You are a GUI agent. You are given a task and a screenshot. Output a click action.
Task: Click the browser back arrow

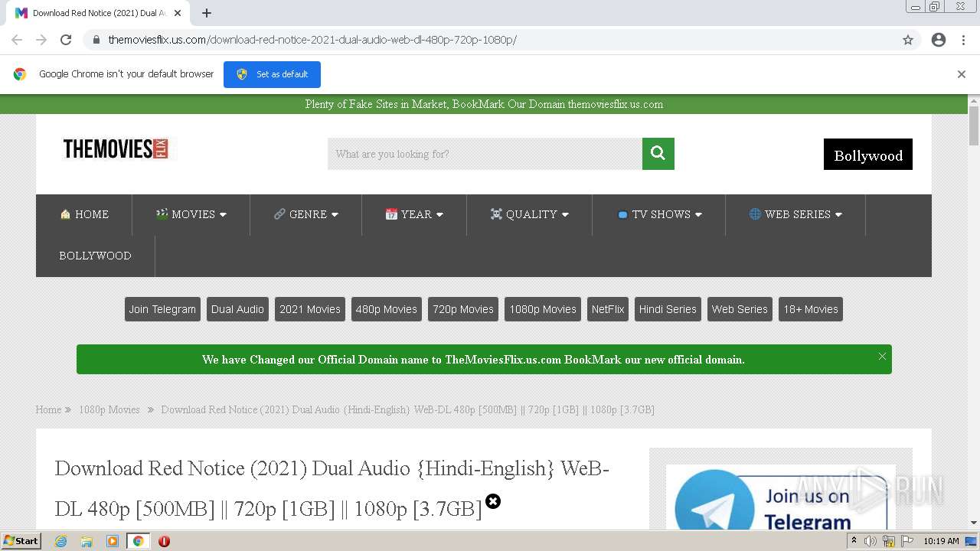point(17,40)
